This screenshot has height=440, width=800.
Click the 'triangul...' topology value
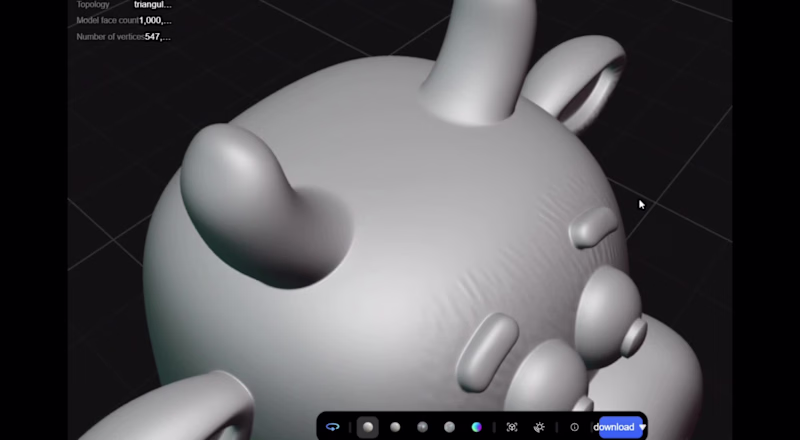click(x=153, y=5)
